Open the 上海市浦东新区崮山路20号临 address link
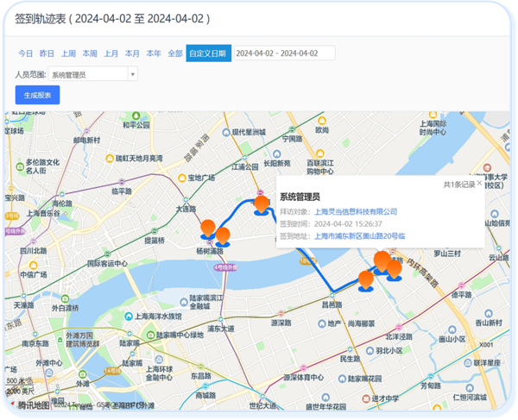 (362, 235)
